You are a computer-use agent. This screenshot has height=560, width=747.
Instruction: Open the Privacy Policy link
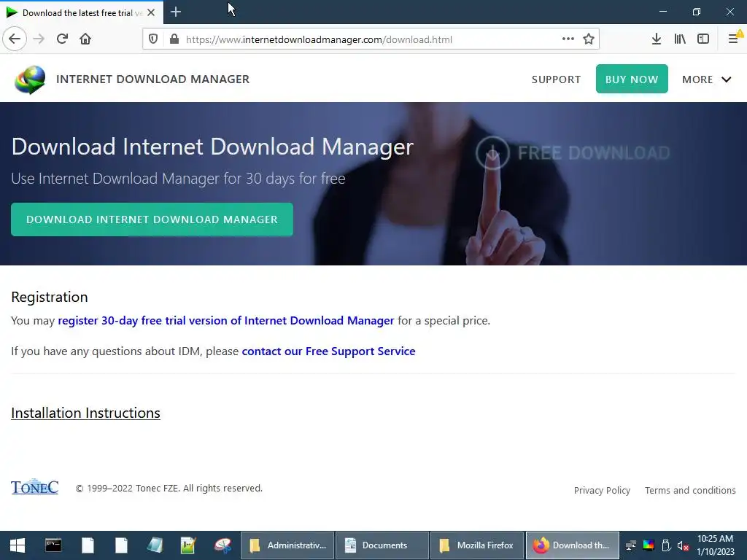602,491
